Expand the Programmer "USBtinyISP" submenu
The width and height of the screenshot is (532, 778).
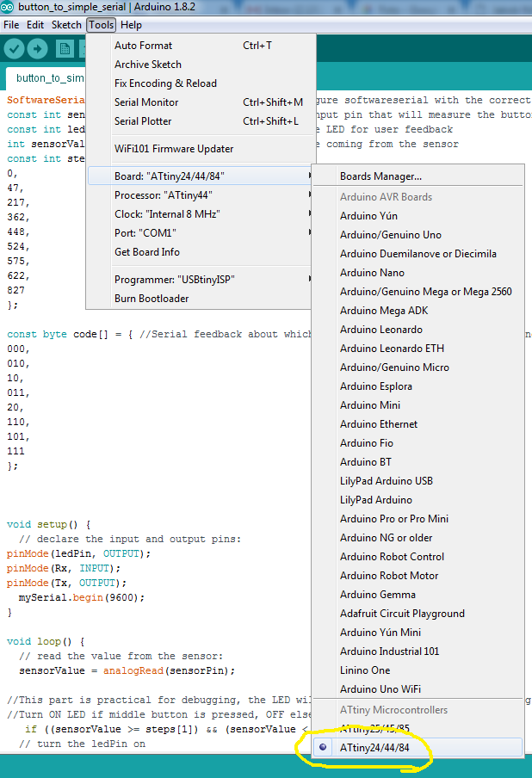[199, 280]
